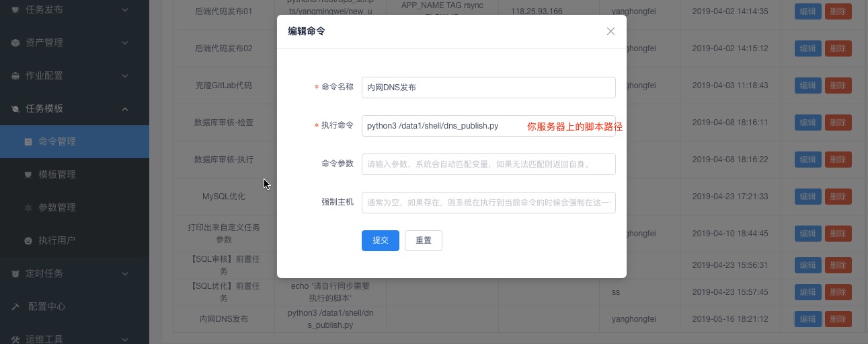868x344 pixels.
Task: Click the 执行命令 input field
Action: click(488, 126)
